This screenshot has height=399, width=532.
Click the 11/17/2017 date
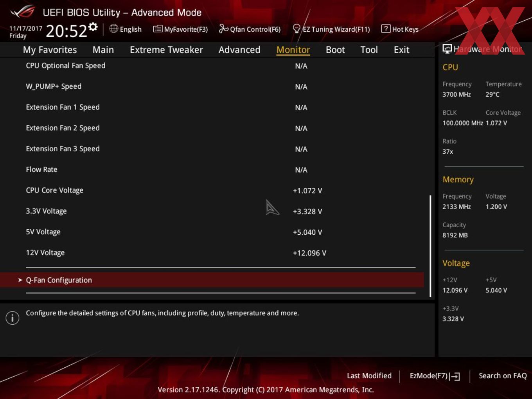(x=26, y=29)
